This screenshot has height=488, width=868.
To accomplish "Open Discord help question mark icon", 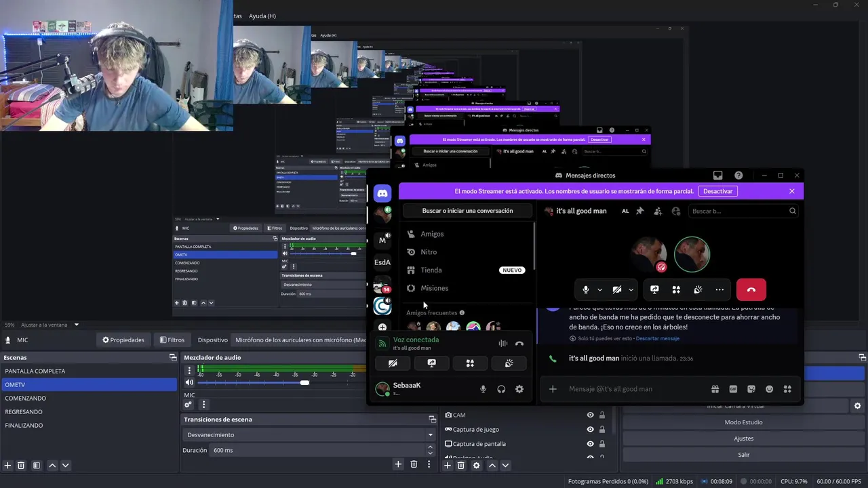I will pos(738,176).
